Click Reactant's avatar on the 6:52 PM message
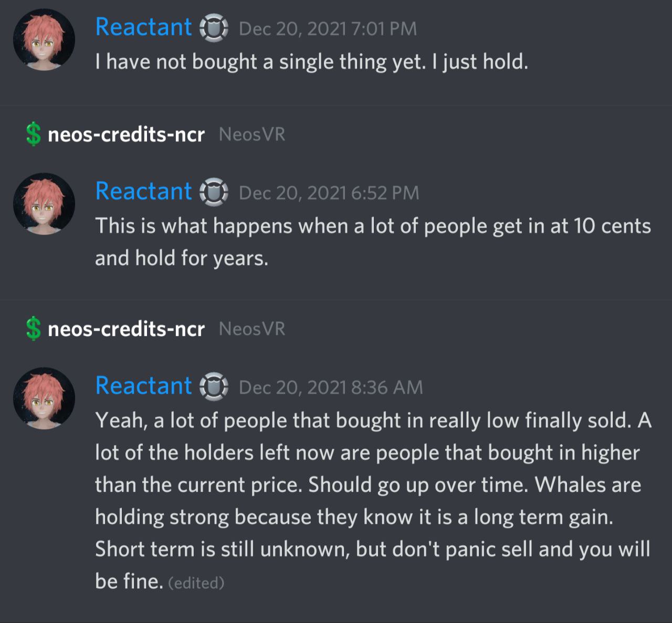This screenshot has height=623, width=672. (x=44, y=204)
